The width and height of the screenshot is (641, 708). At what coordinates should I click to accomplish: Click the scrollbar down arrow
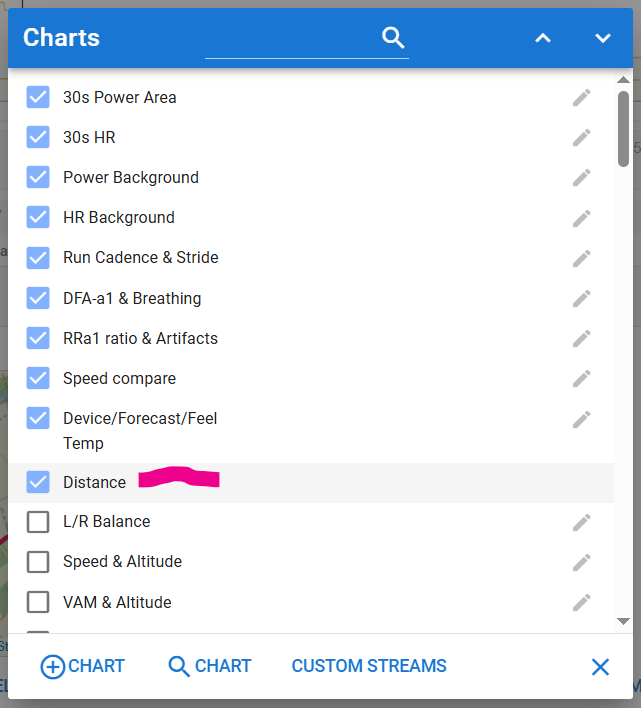tap(623, 621)
